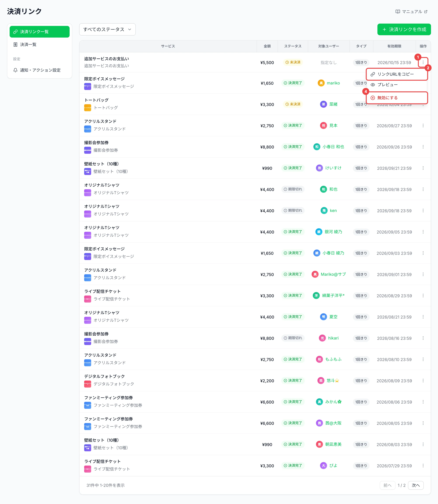Open user link 茜@大阪

coord(333,423)
